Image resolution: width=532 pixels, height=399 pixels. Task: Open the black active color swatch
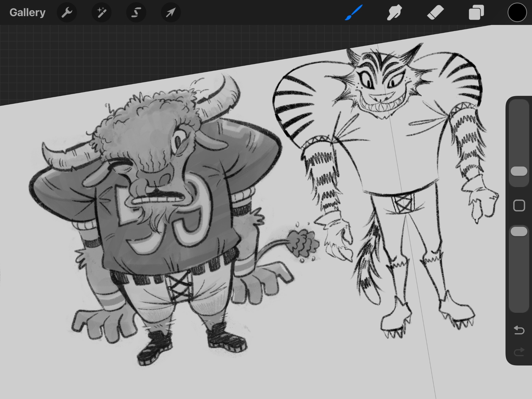click(x=517, y=12)
